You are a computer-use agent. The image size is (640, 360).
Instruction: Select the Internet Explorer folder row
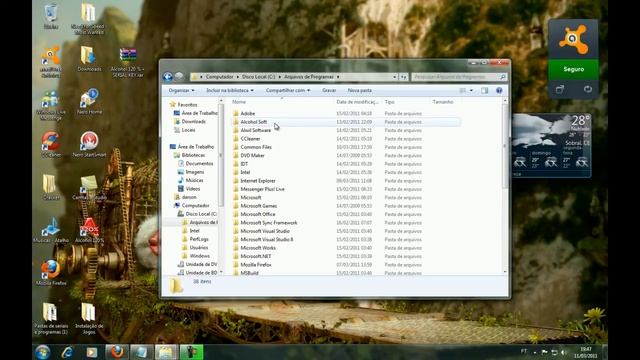pyautogui.click(x=346, y=181)
